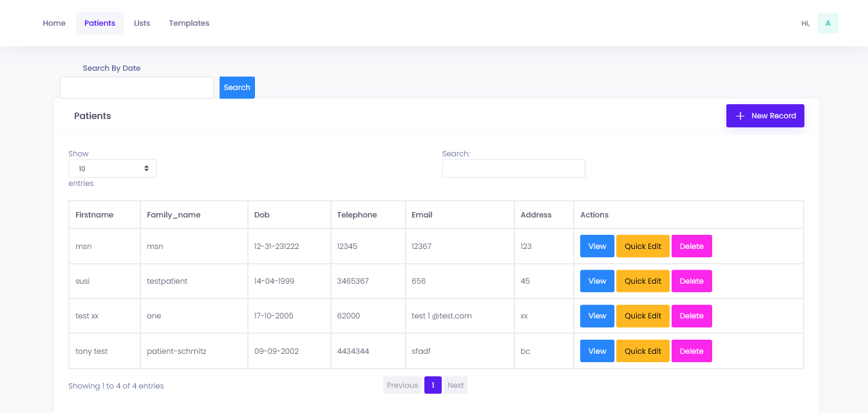Image resolution: width=868 pixels, height=413 pixels.
Task: View the test xx patient record
Action: point(597,316)
